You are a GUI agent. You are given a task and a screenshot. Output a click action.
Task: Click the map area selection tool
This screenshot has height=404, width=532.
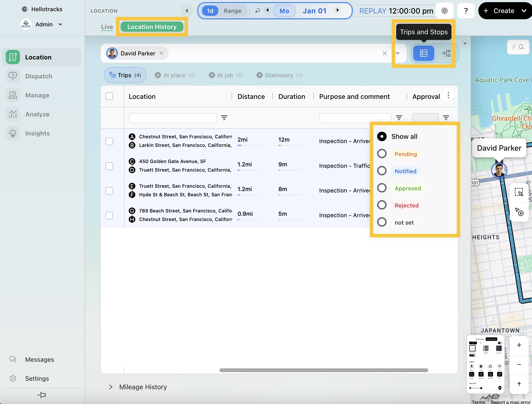519,192
